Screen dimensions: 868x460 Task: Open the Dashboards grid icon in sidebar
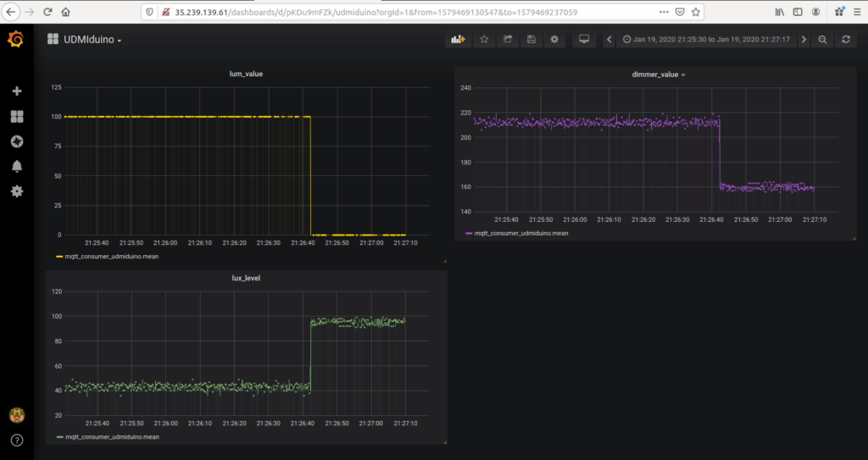17,116
